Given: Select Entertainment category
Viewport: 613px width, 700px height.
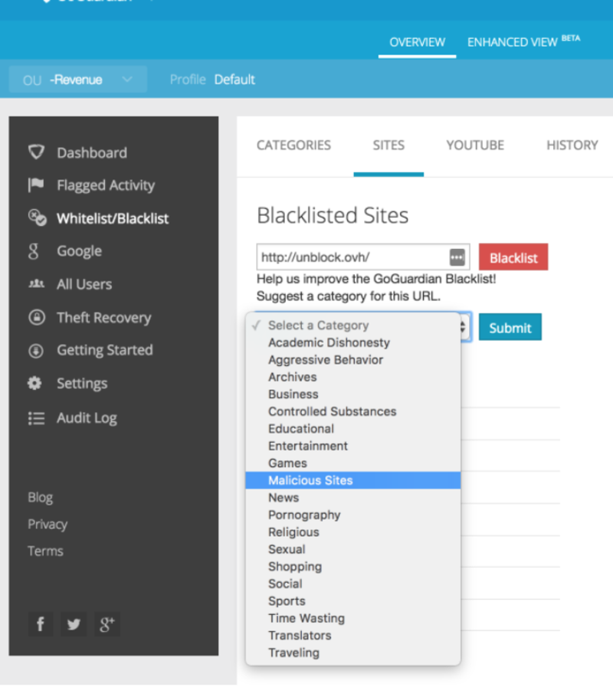Looking at the screenshot, I should point(353,446).
